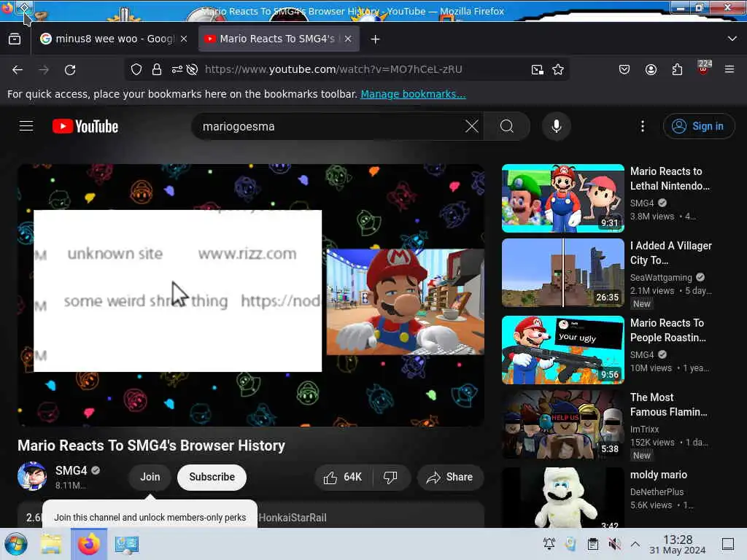Dislike this video
747x560 pixels.
pos(391,477)
